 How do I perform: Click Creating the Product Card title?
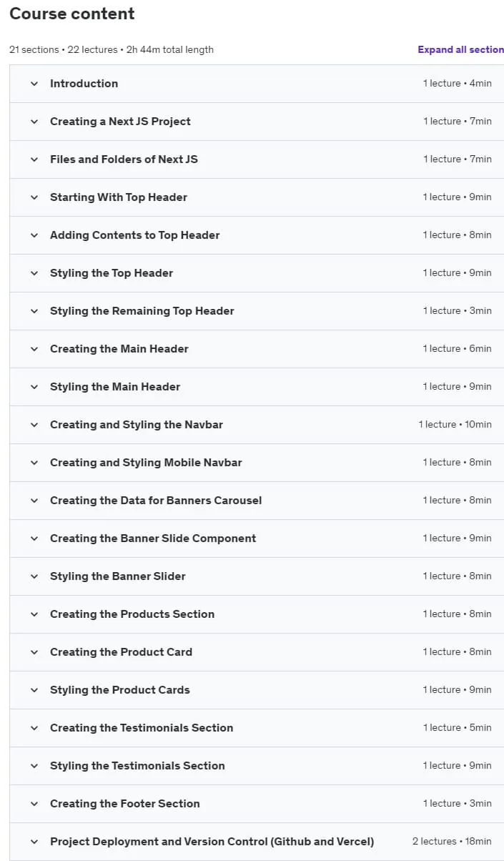click(x=121, y=652)
